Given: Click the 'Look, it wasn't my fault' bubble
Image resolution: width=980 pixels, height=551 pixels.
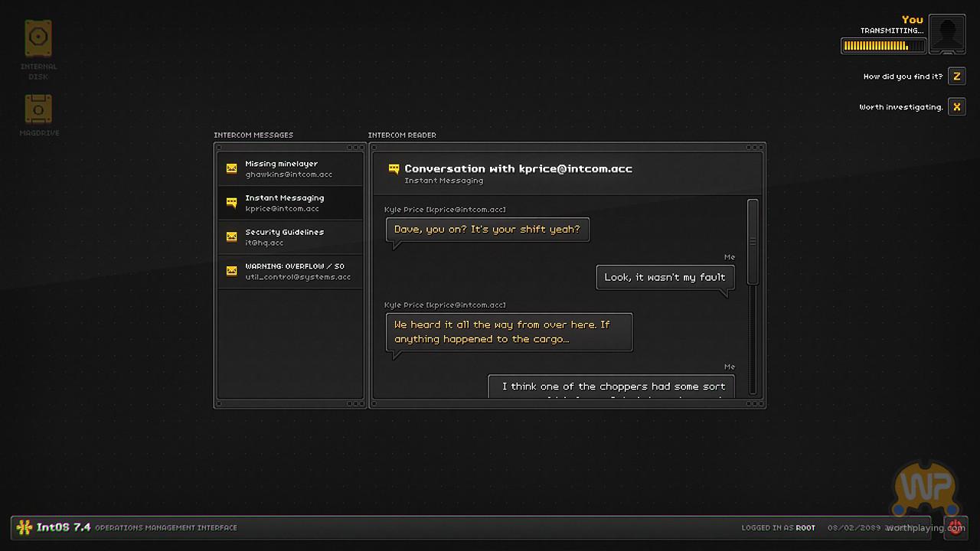Looking at the screenshot, I should [665, 277].
